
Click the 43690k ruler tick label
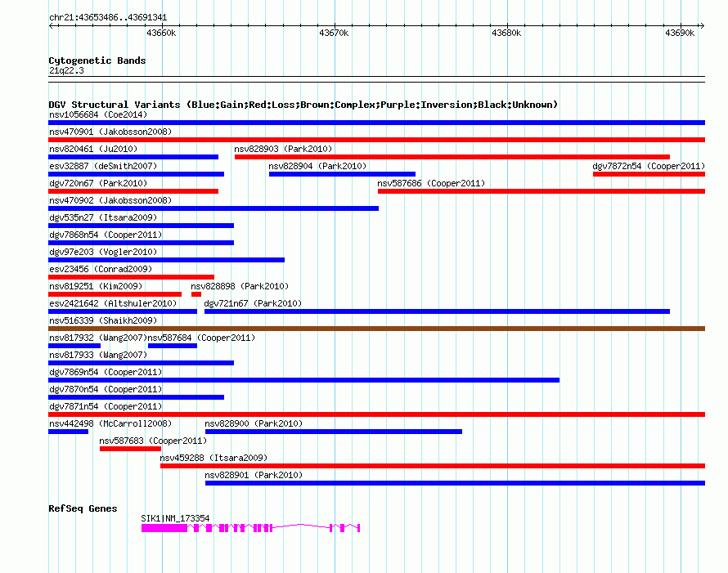tap(680, 33)
